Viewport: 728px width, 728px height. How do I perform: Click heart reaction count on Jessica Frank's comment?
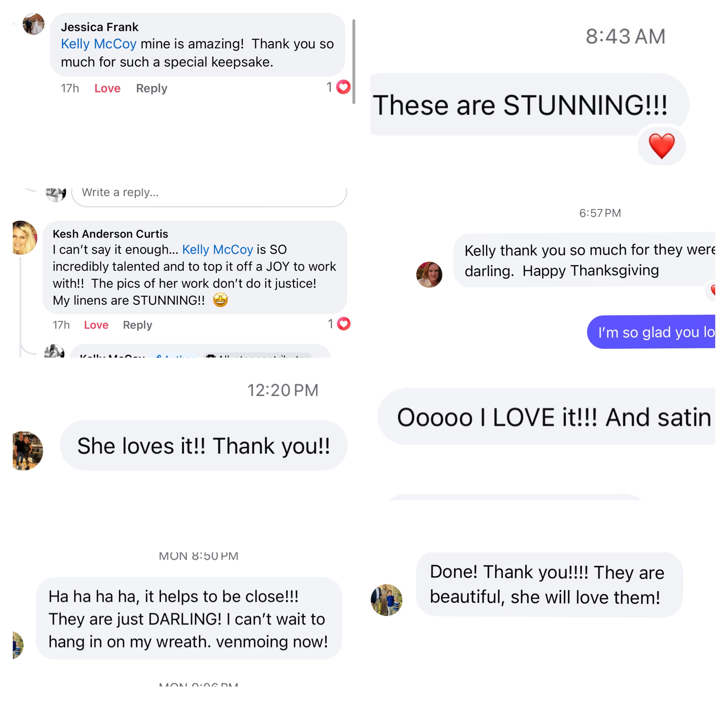click(339, 87)
